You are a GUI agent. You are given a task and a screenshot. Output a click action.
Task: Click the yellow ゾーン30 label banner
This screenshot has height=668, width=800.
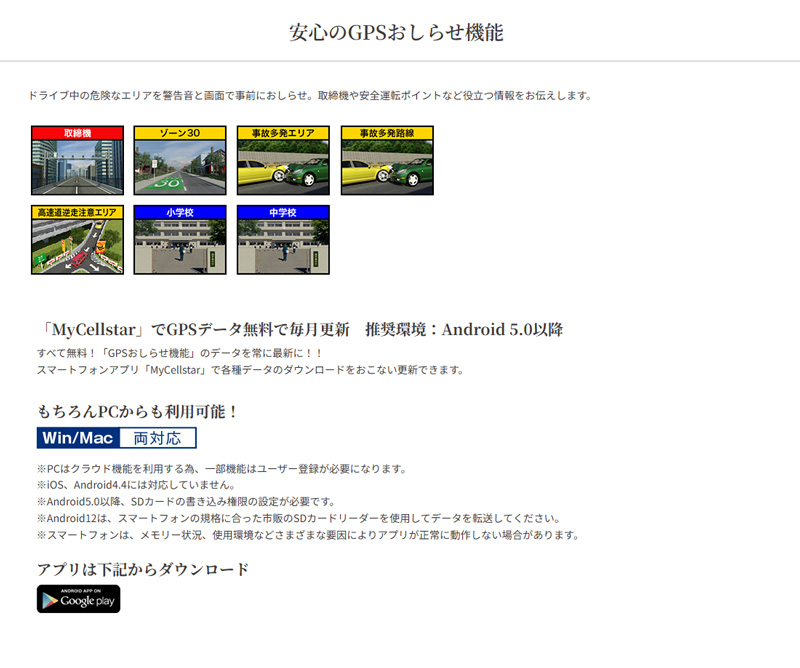[180, 132]
